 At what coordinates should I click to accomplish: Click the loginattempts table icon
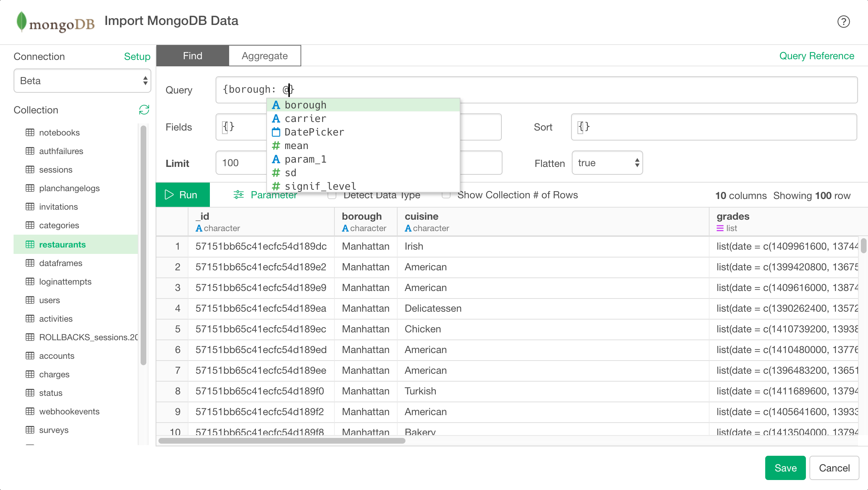(30, 281)
